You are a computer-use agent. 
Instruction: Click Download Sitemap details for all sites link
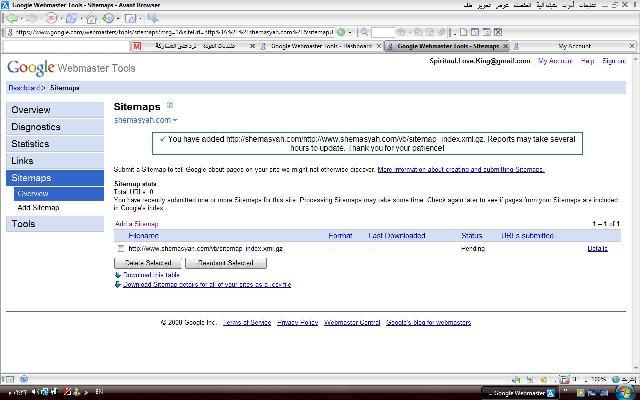(x=207, y=284)
